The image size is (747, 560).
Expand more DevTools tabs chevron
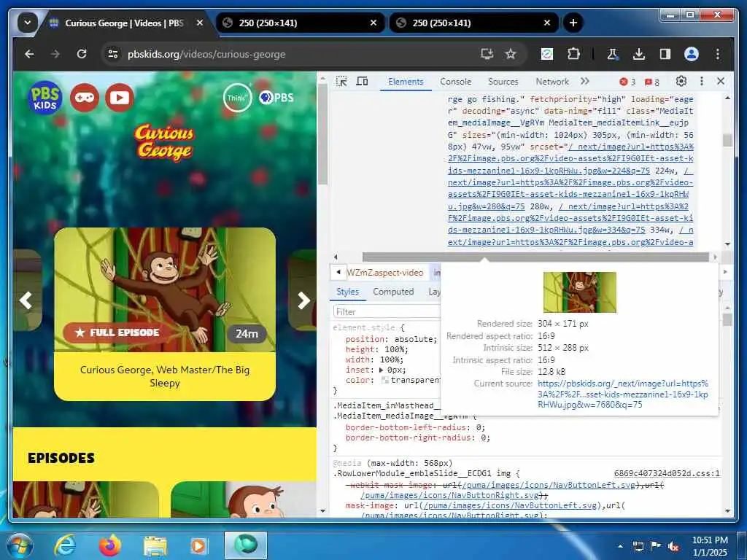pyautogui.click(x=585, y=82)
